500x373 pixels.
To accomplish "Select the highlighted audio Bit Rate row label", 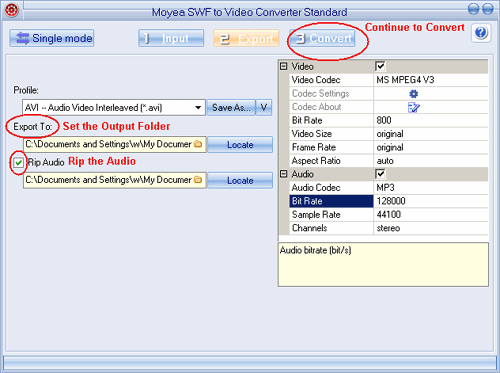I will click(331, 201).
